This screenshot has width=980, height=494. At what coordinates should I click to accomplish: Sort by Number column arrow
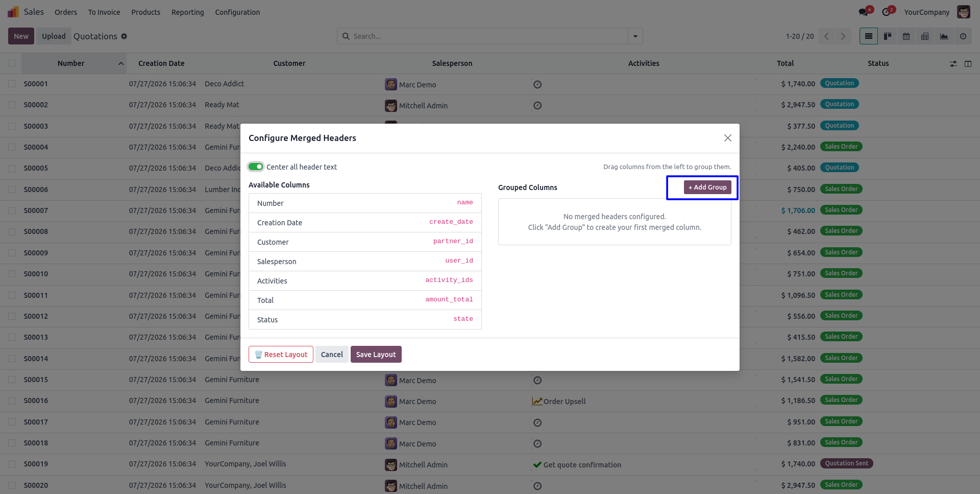click(x=121, y=63)
